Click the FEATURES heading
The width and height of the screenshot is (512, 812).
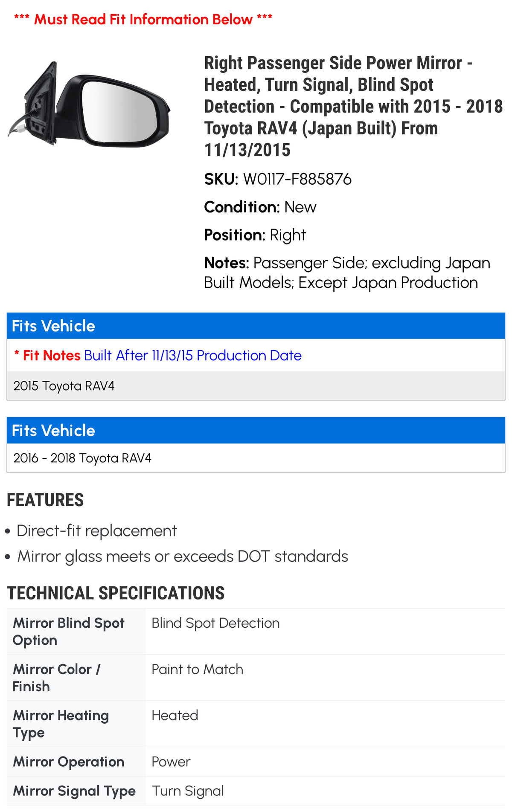click(45, 500)
